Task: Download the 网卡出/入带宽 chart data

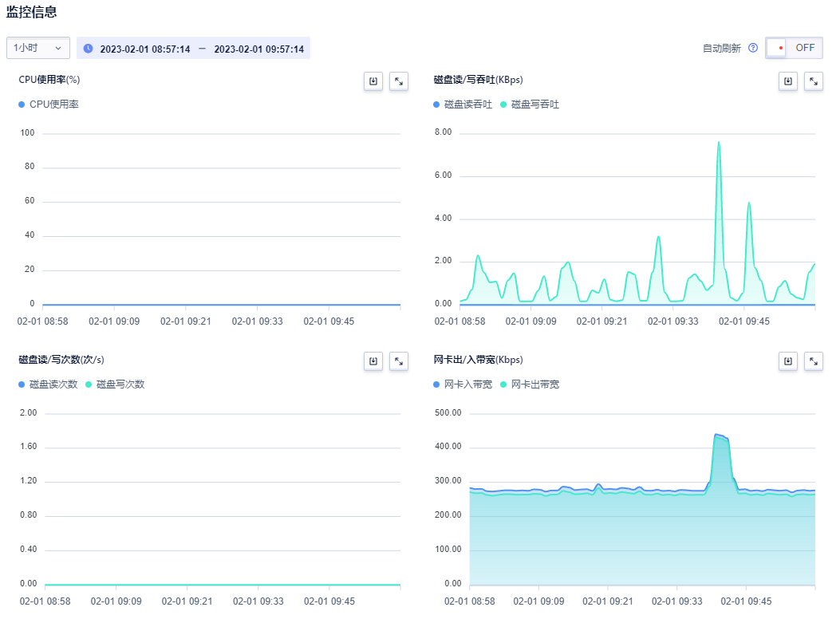Action: coord(788,361)
